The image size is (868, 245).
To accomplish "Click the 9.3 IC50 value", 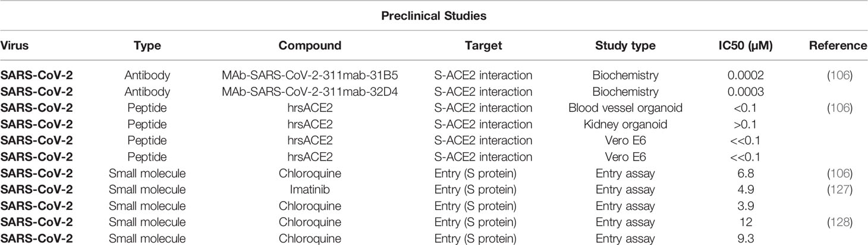I will pos(746,238).
